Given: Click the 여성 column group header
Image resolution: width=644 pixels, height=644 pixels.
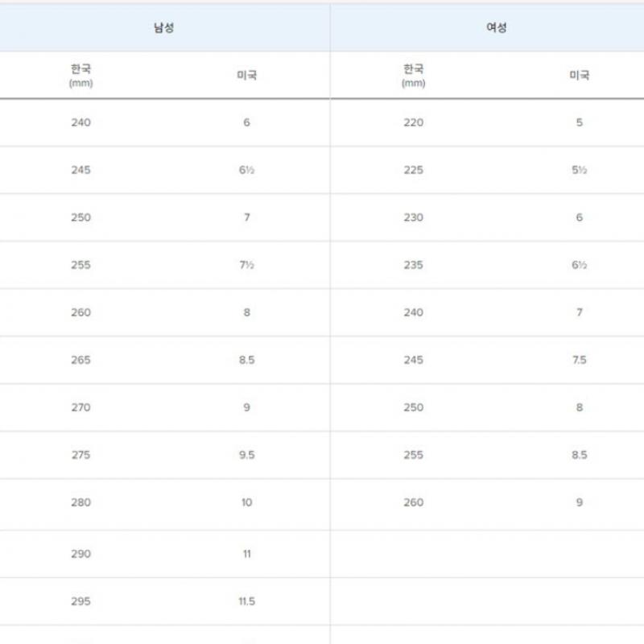Looking at the screenshot, I should pyautogui.click(x=497, y=28).
